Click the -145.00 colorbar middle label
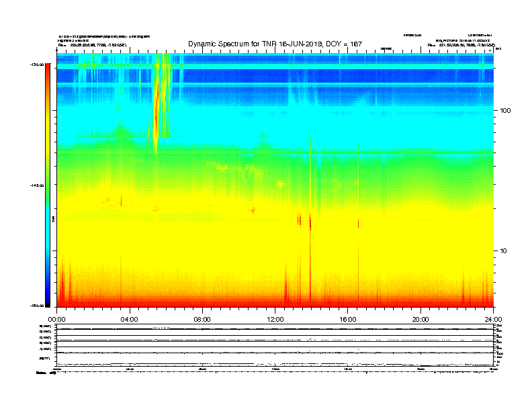 37,185
